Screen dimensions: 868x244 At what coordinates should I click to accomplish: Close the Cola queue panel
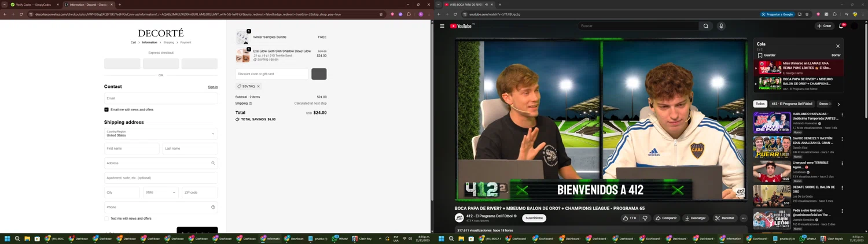[x=837, y=46]
